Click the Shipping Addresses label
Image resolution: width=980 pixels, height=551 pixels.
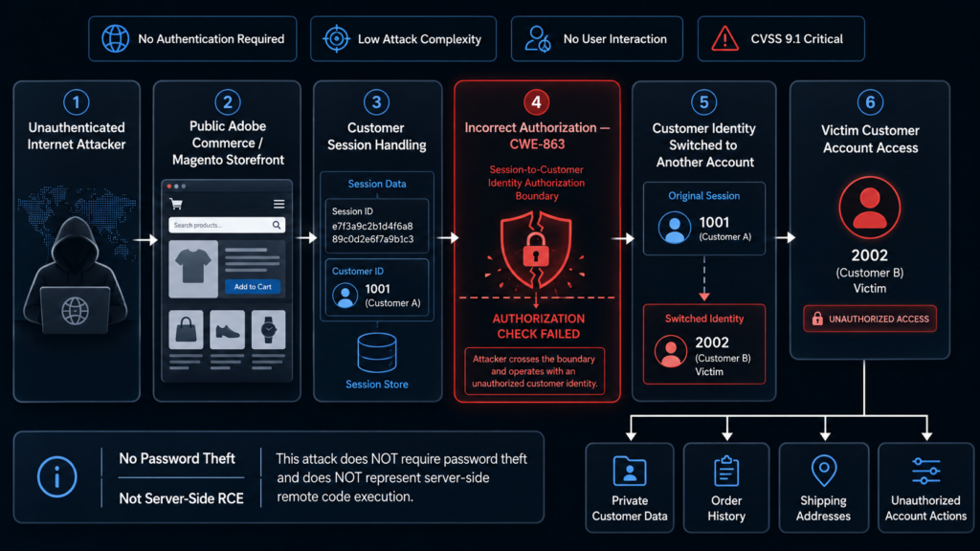pyautogui.click(x=824, y=509)
